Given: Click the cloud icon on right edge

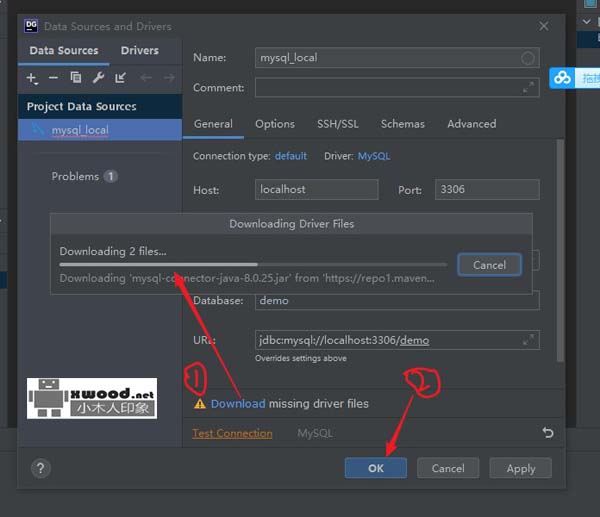Looking at the screenshot, I should 562,78.
